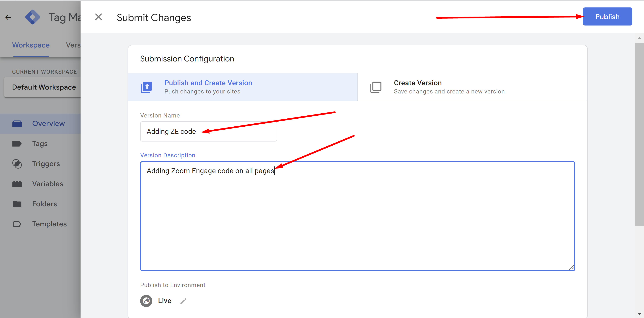Open the Variables section

click(40, 184)
